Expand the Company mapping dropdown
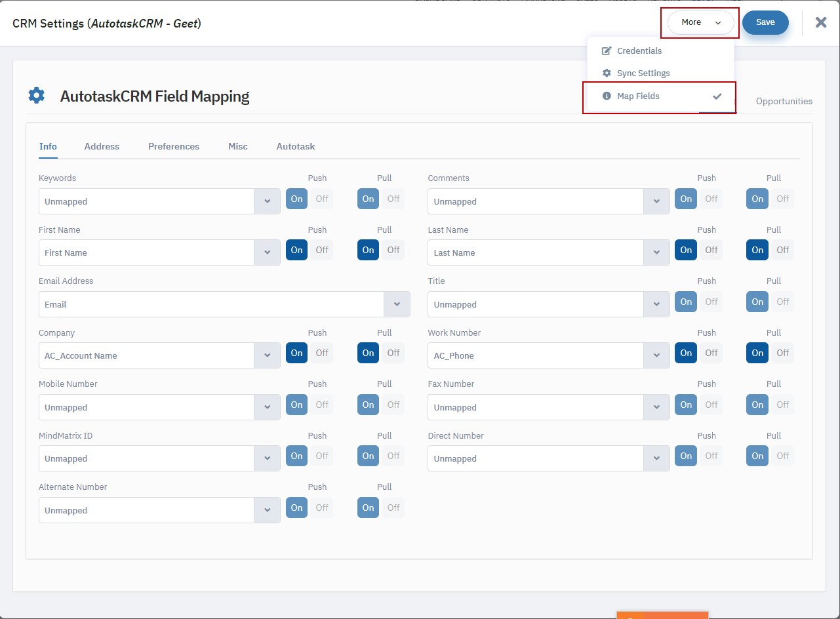Viewport: 840px width, 619px height. click(267, 355)
